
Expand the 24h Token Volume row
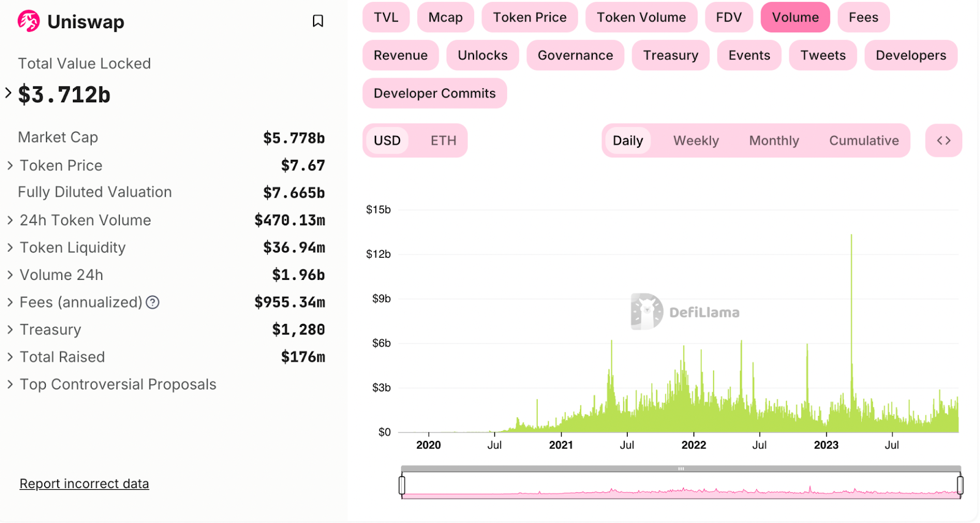tap(10, 220)
